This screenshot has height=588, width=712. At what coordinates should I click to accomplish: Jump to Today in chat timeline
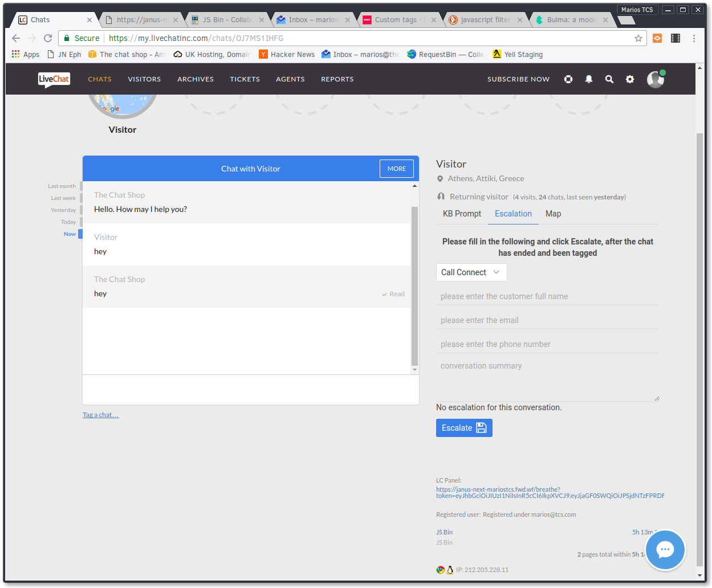(68, 222)
